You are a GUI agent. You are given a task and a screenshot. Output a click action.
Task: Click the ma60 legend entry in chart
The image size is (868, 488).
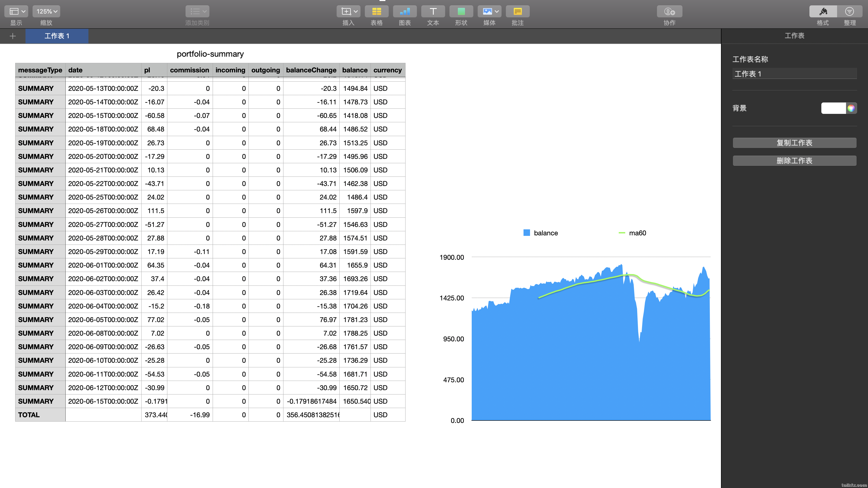click(x=633, y=233)
